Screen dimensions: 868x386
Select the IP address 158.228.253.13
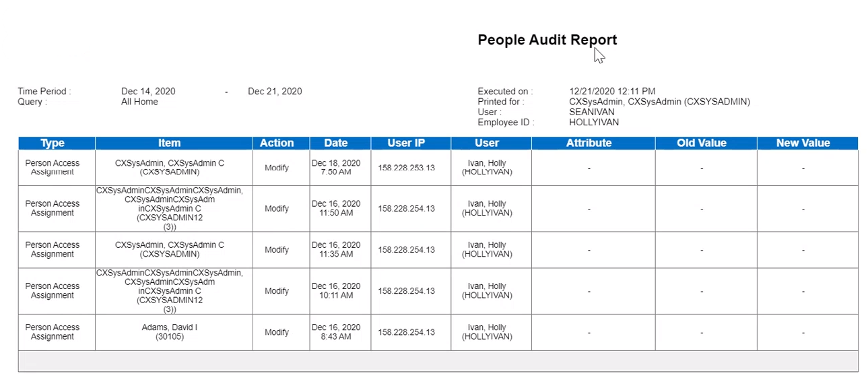406,168
